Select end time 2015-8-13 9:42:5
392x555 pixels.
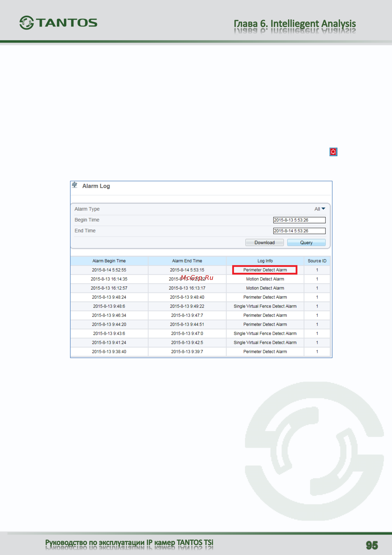[x=187, y=343]
